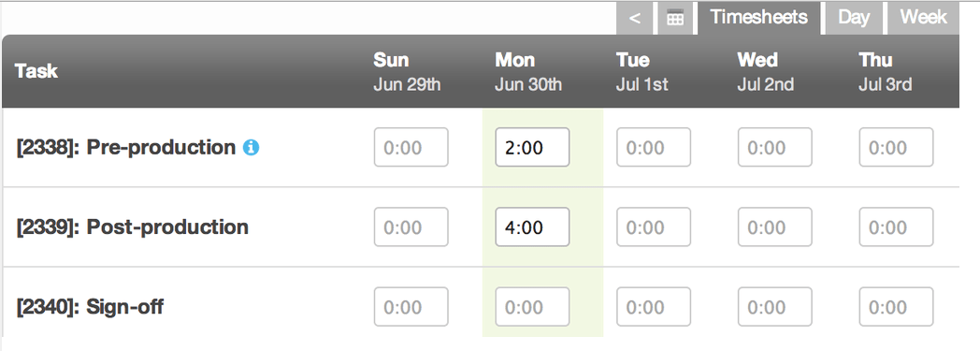Open the [2339]: Post-production task
This screenshot has width=980, height=351.
(x=133, y=227)
